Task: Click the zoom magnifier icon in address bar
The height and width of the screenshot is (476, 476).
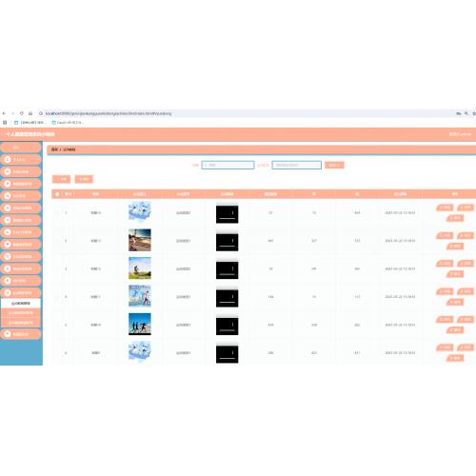Action: point(466,113)
